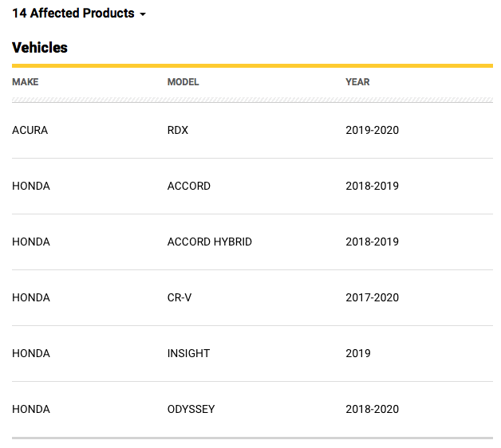
Task: Select the CR-V model row
Action: point(179,297)
